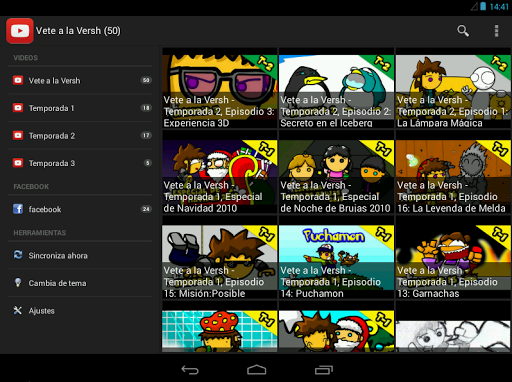Tap the YouTube app logo icon
Viewport: 512px width, 382px height.
point(20,31)
